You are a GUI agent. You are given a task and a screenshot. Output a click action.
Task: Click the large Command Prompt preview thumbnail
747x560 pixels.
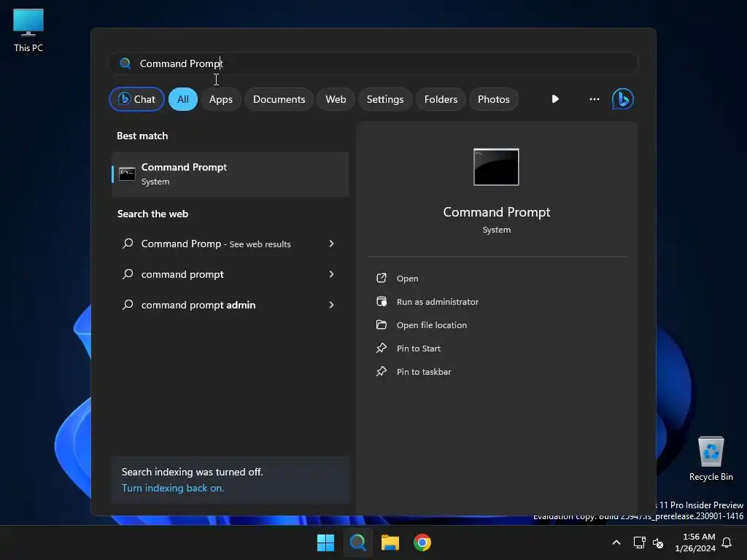pos(496,167)
